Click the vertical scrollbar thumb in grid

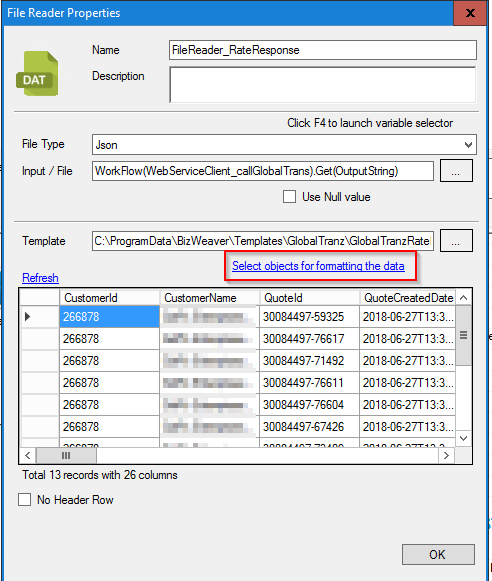[463, 335]
